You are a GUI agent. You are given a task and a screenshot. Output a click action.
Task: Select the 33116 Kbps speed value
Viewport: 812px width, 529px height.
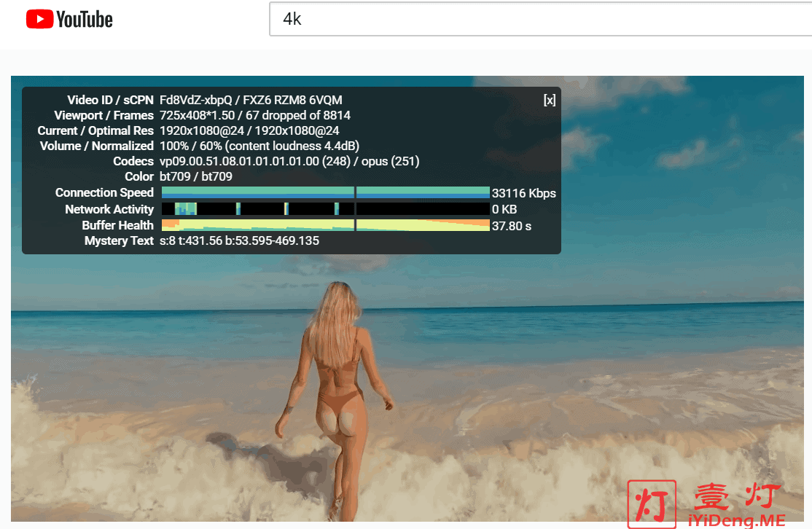523,193
